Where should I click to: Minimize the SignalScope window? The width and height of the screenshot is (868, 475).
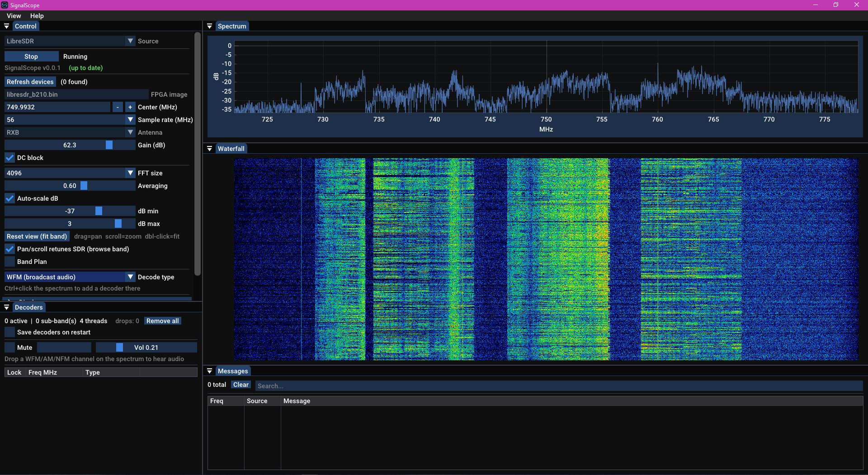816,5
